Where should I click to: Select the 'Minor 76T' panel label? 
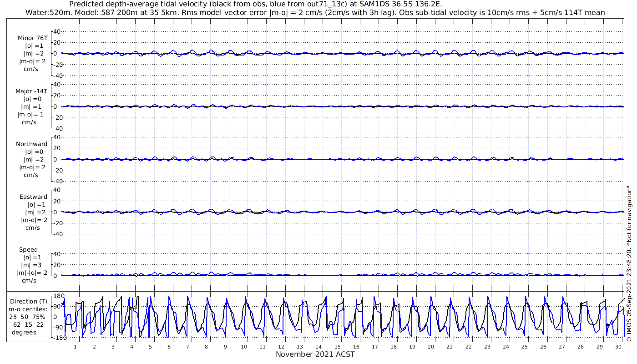(32, 38)
